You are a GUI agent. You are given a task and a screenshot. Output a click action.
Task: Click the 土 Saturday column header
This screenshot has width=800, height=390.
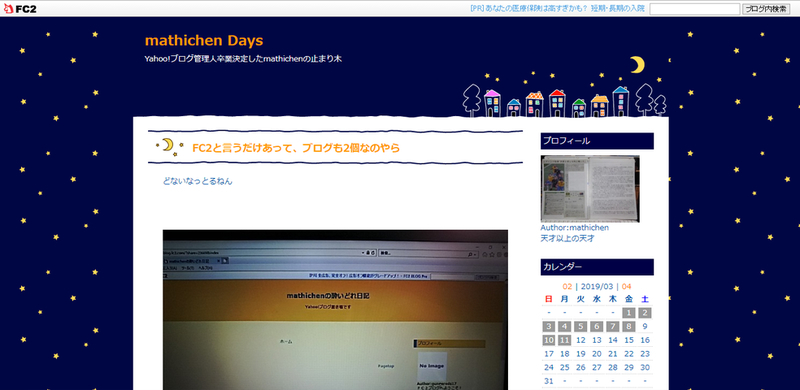click(645, 299)
